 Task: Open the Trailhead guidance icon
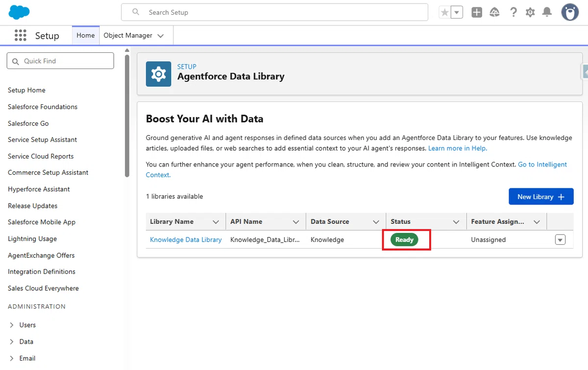tap(494, 12)
